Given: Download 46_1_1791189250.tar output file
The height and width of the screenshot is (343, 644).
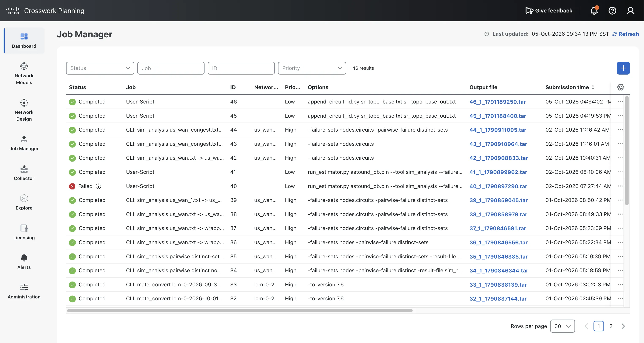Looking at the screenshot, I should click(x=498, y=102).
